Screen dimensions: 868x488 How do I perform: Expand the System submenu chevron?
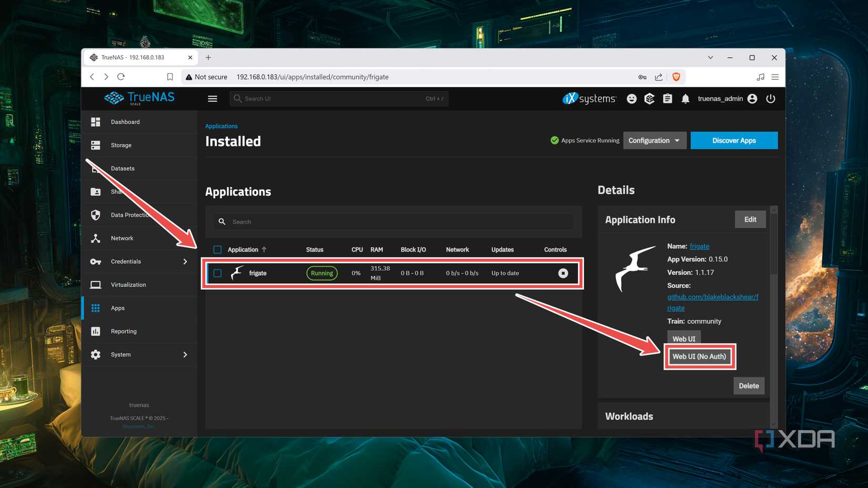[x=185, y=354]
